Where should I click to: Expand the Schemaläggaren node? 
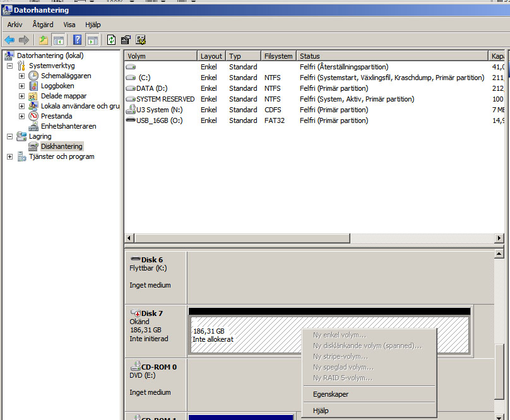(22, 76)
